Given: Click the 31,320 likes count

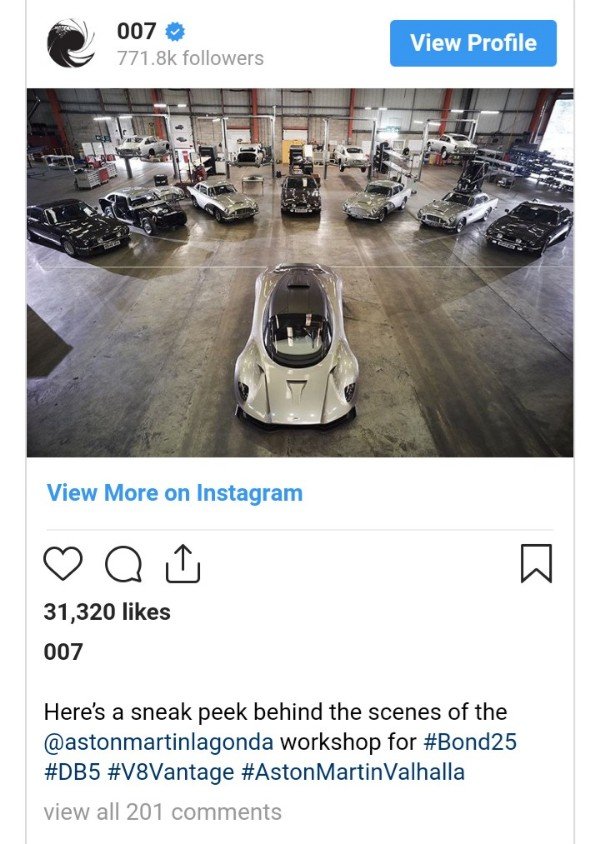Looking at the screenshot, I should click(x=107, y=612).
